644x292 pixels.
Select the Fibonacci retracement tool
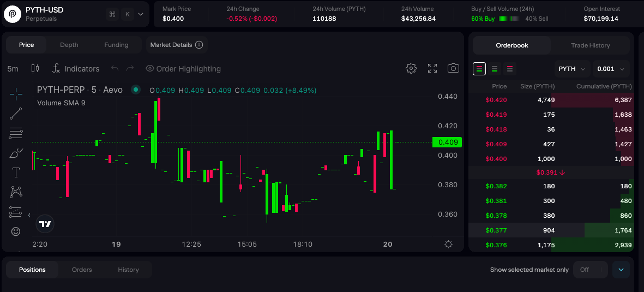click(16, 133)
